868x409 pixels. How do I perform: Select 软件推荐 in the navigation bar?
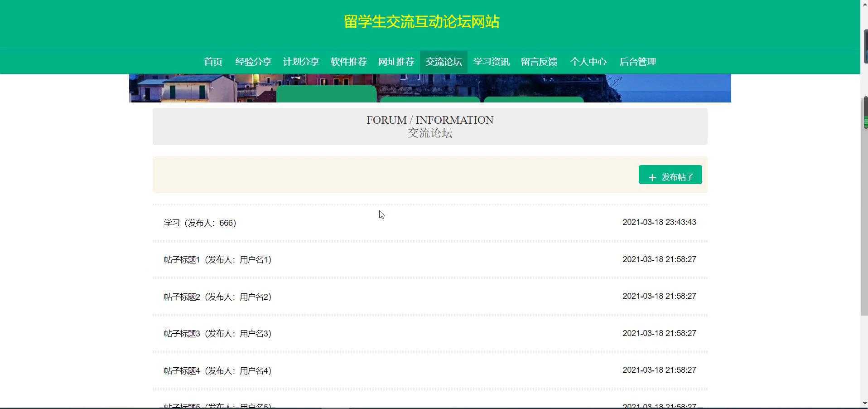pos(348,62)
